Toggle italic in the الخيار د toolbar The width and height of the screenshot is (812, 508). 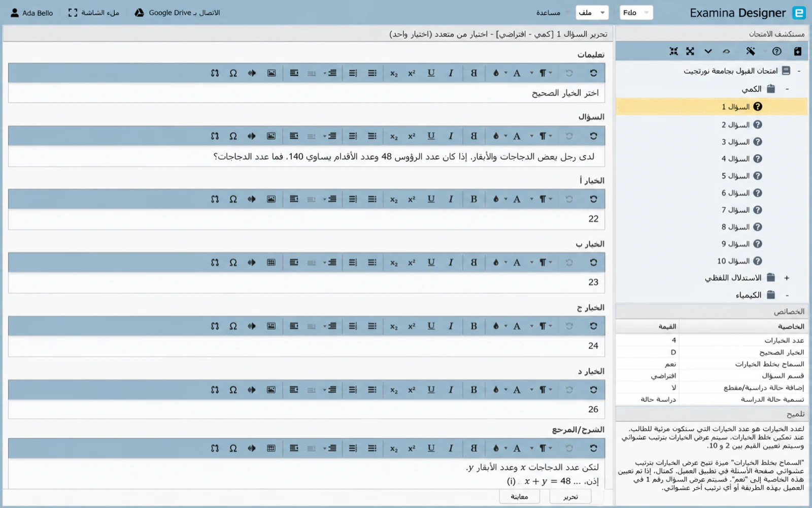click(451, 390)
